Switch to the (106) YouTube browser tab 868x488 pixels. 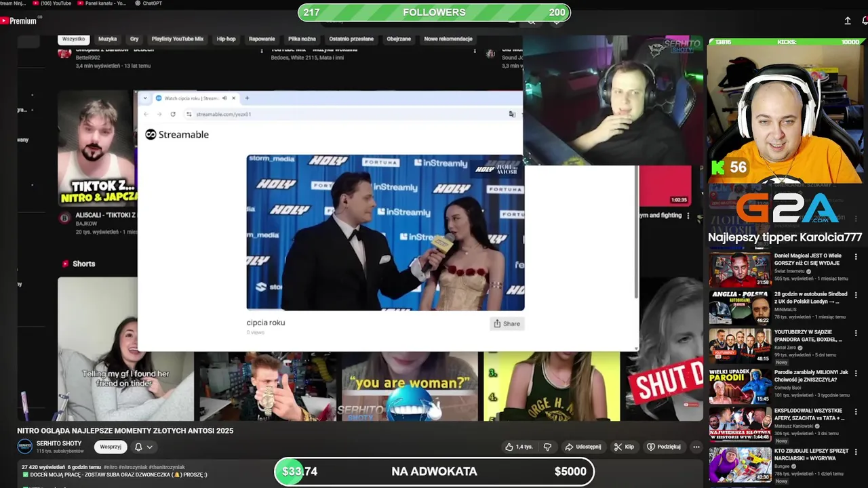click(x=52, y=3)
